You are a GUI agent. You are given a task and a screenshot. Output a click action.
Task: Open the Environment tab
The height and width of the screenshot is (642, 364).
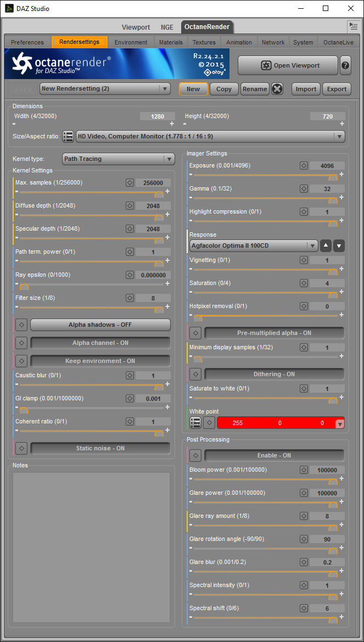(131, 42)
